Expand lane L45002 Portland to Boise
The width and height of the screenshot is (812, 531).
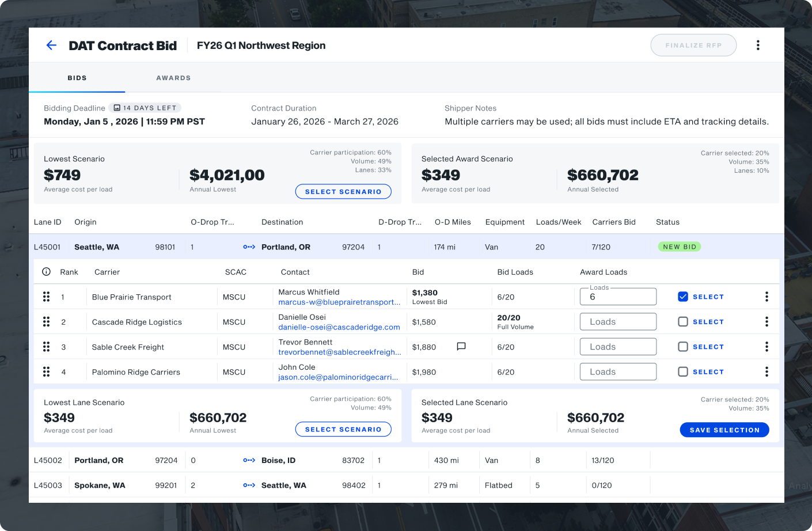tap(406, 460)
